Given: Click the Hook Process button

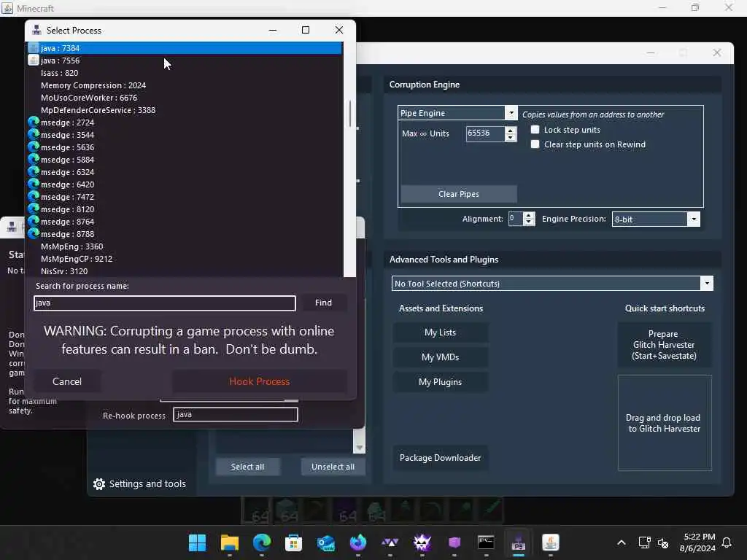Looking at the screenshot, I should (x=260, y=381).
